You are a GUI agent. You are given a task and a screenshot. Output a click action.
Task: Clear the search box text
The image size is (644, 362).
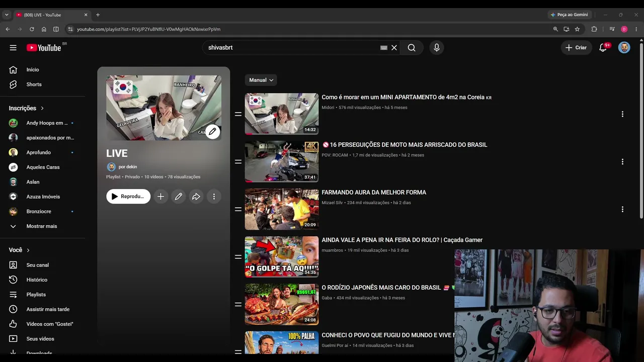pyautogui.click(x=394, y=48)
